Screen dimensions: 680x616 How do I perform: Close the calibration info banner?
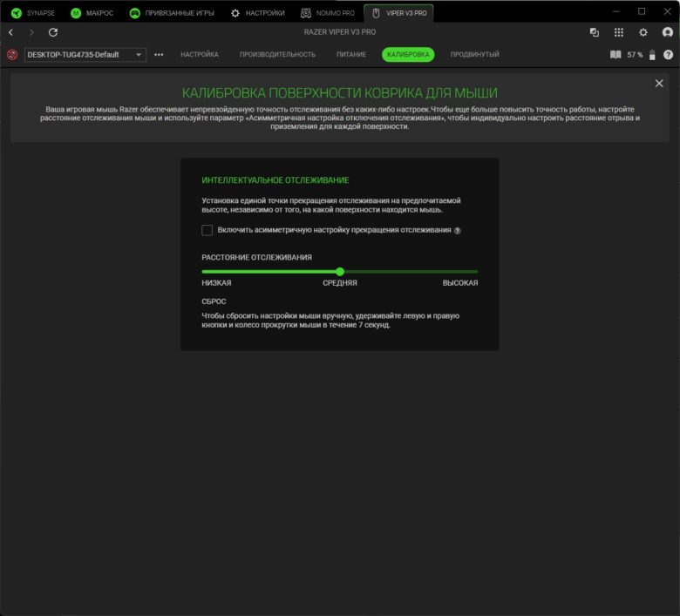(x=659, y=84)
